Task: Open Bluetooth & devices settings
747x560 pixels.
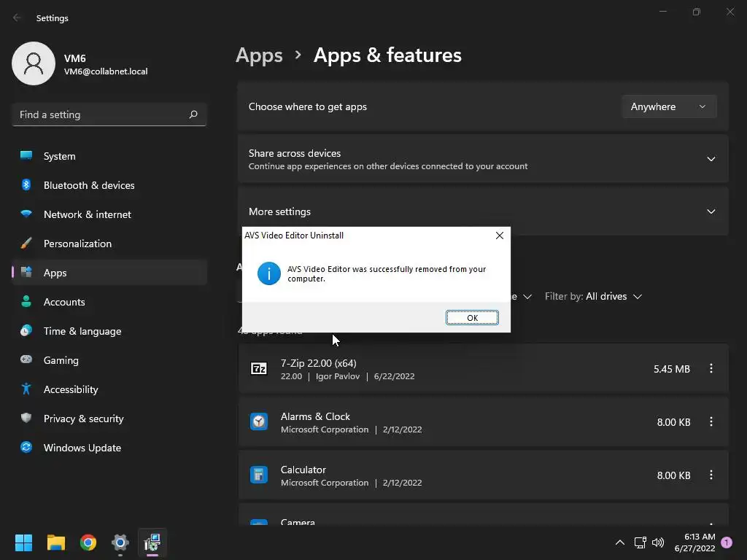Action: pyautogui.click(x=88, y=185)
